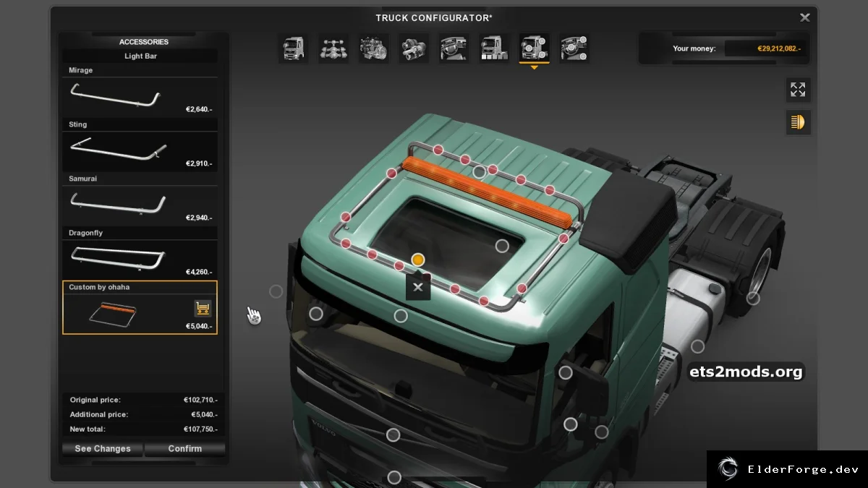Select the accessory node on the fuel tank
The width and height of the screenshot is (868, 488).
(x=697, y=346)
